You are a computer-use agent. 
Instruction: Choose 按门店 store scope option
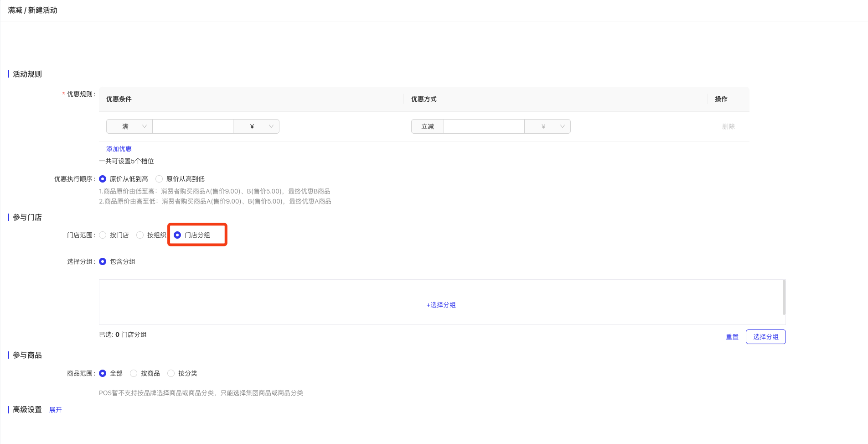[x=103, y=235]
